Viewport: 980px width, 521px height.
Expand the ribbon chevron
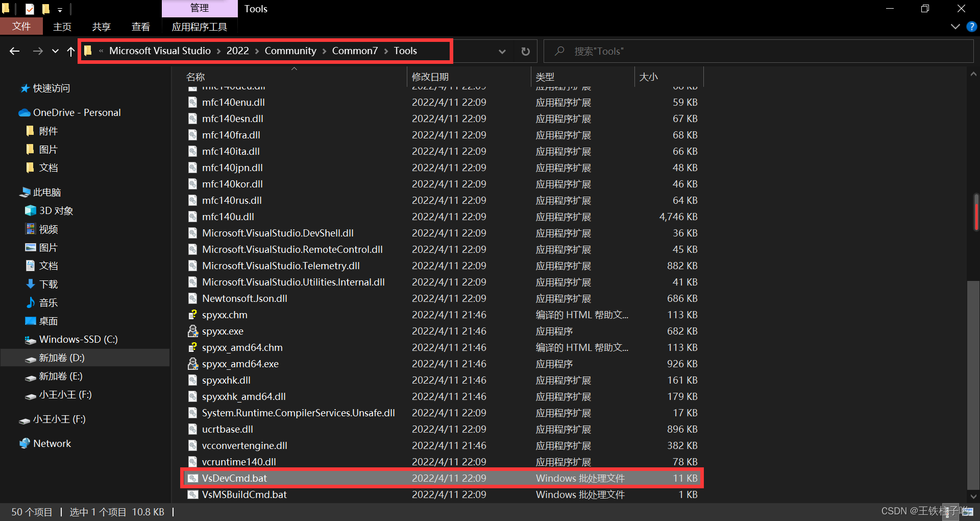[955, 27]
